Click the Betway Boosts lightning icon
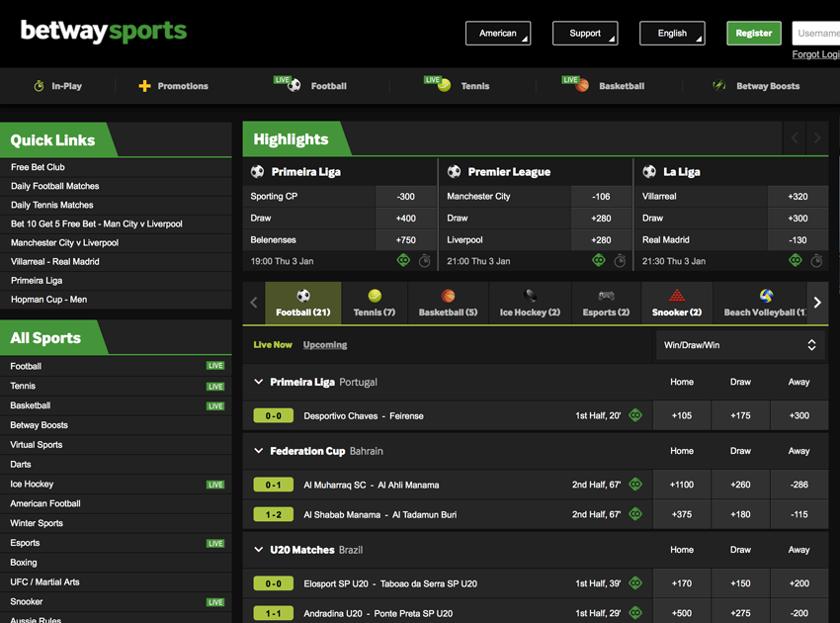The height and width of the screenshot is (623, 840). 718,85
